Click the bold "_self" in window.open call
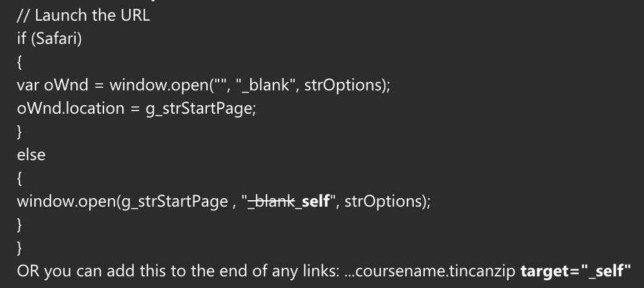Screen dimensions: 644x288 pos(313,201)
